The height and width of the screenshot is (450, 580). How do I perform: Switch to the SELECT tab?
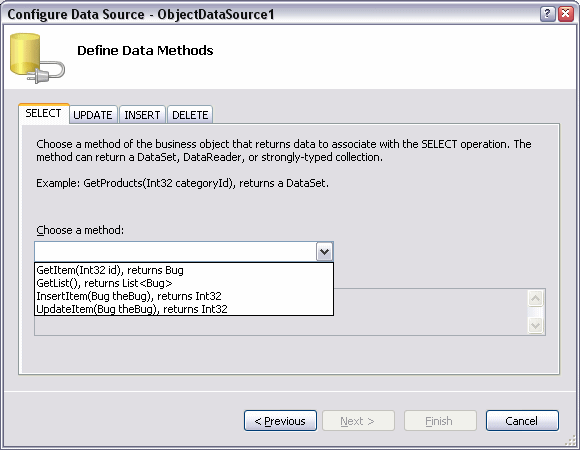44,113
